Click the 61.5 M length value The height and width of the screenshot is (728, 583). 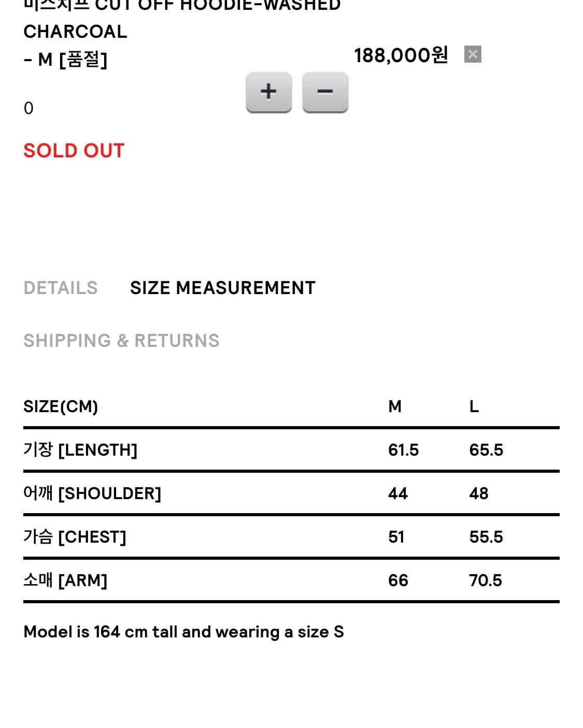click(x=403, y=449)
